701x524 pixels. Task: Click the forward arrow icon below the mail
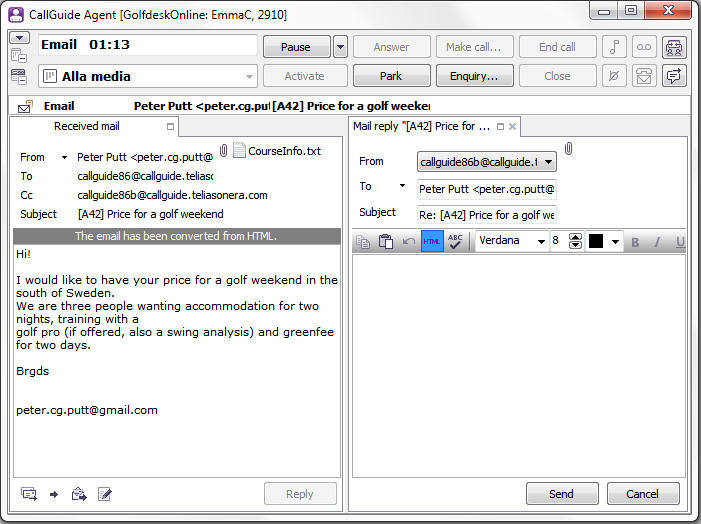point(53,494)
